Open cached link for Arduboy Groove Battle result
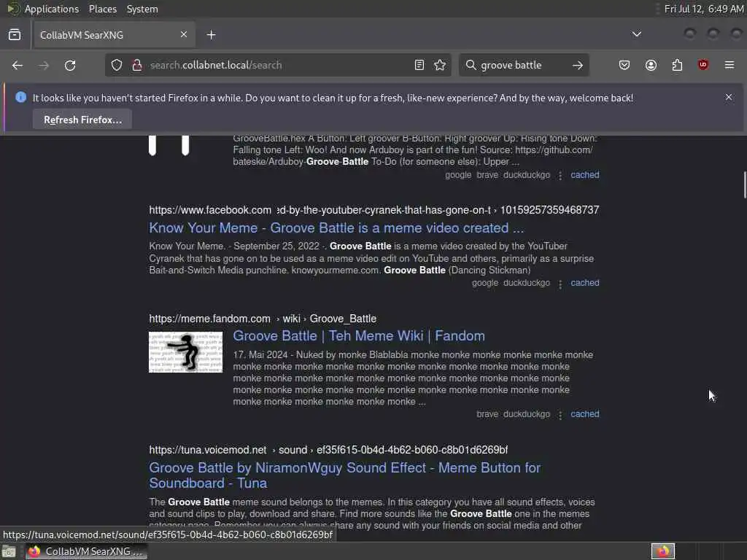 click(584, 175)
